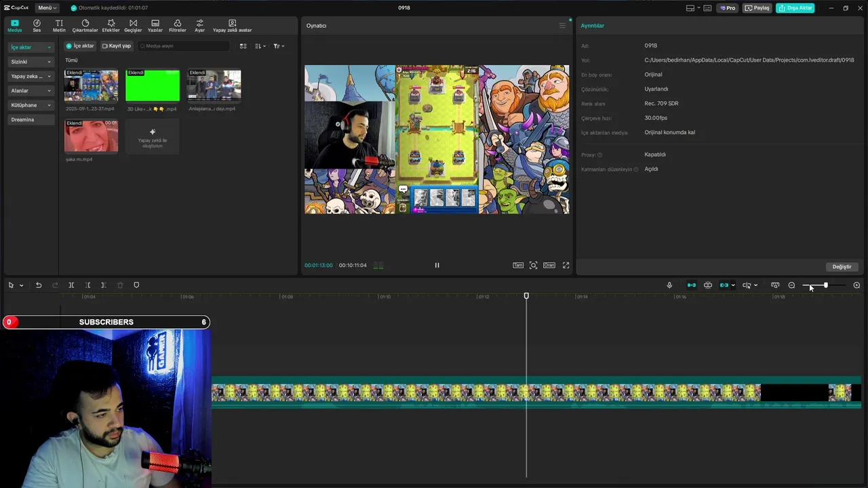
Task: Expand the Alanlar sidebar section
Action: point(31,91)
